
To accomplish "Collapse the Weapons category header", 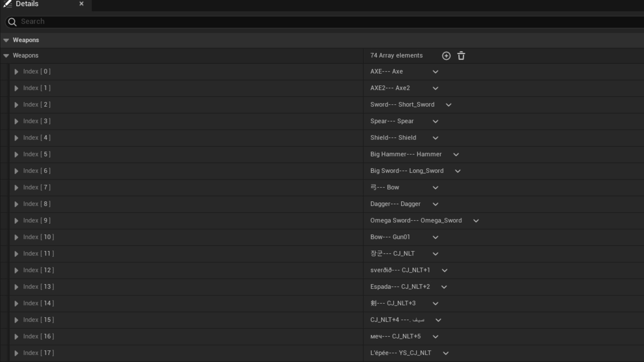I will click(6, 40).
